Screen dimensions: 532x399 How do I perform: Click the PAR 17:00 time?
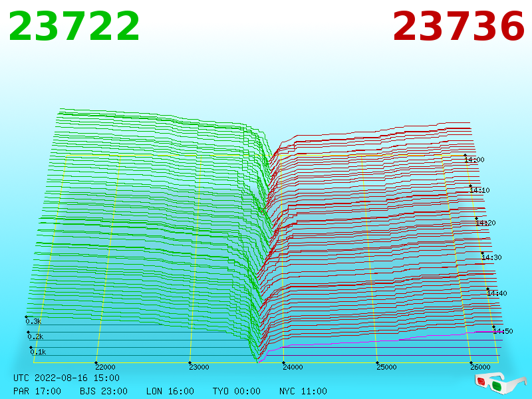[37, 391]
